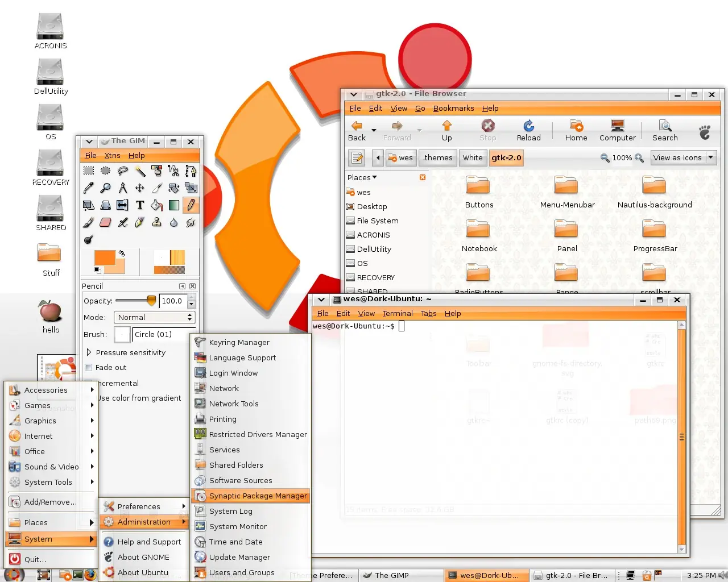The height and width of the screenshot is (582, 728).
Task: Click the Opacity slider handle
Action: [x=151, y=301]
